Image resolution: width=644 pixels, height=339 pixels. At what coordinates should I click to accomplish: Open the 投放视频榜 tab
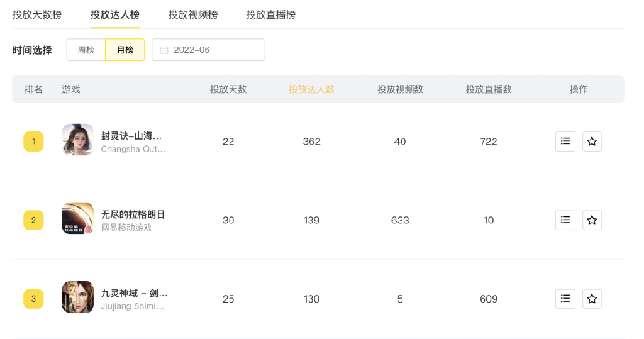[193, 14]
